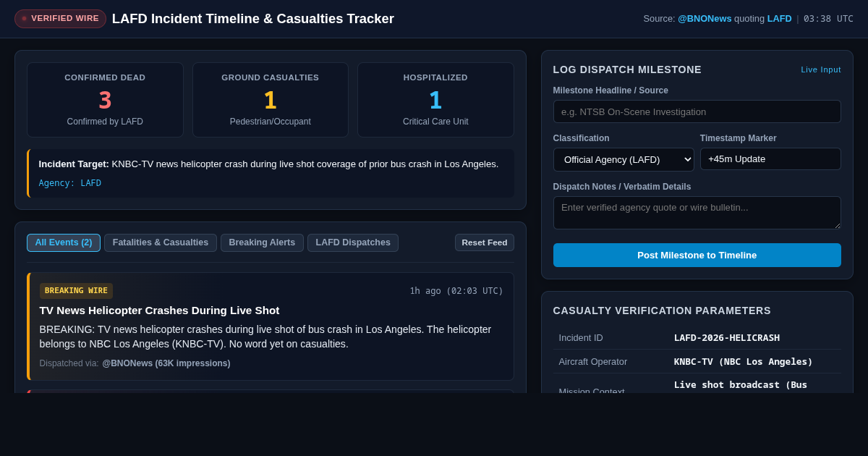The height and width of the screenshot is (456, 868).
Task: Click Post Milestone to Timeline button
Action: (697, 255)
